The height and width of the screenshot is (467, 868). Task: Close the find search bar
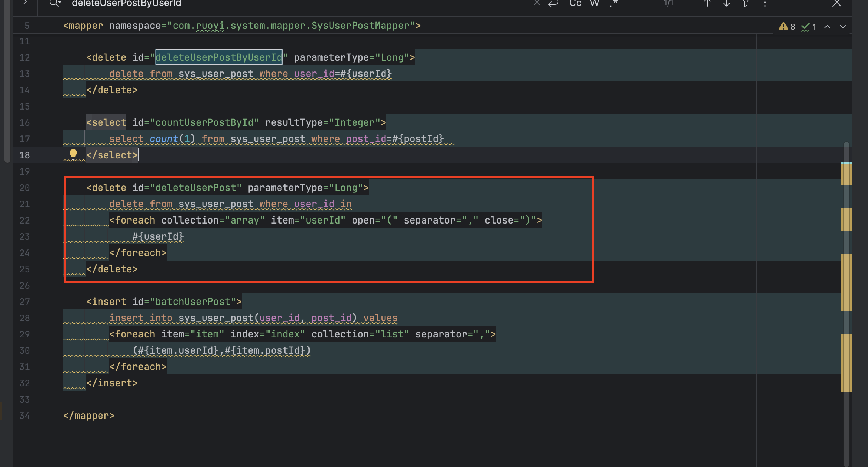(x=837, y=3)
